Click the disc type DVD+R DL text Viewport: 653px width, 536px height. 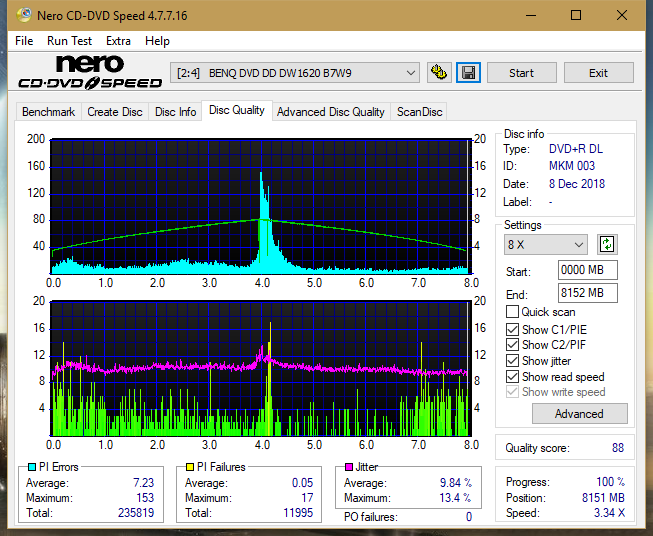click(576, 149)
